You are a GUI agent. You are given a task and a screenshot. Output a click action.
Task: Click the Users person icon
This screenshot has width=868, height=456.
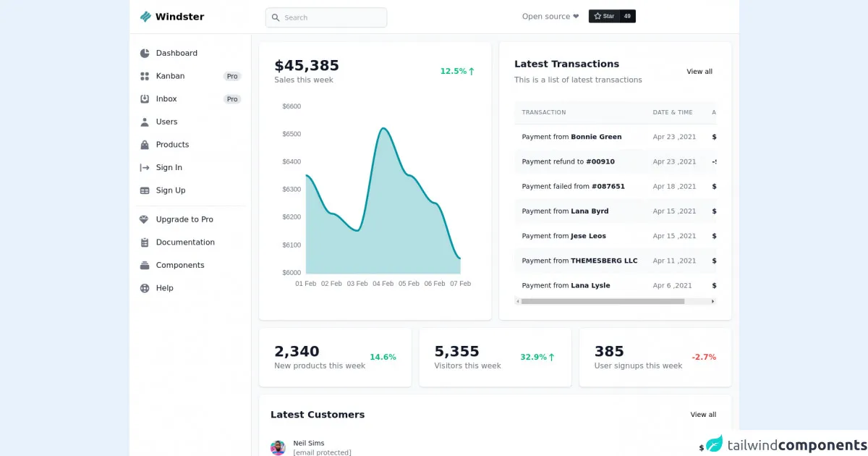[x=145, y=122]
